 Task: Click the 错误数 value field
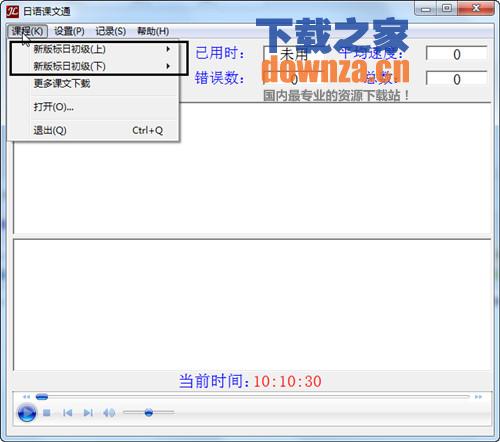point(293,79)
